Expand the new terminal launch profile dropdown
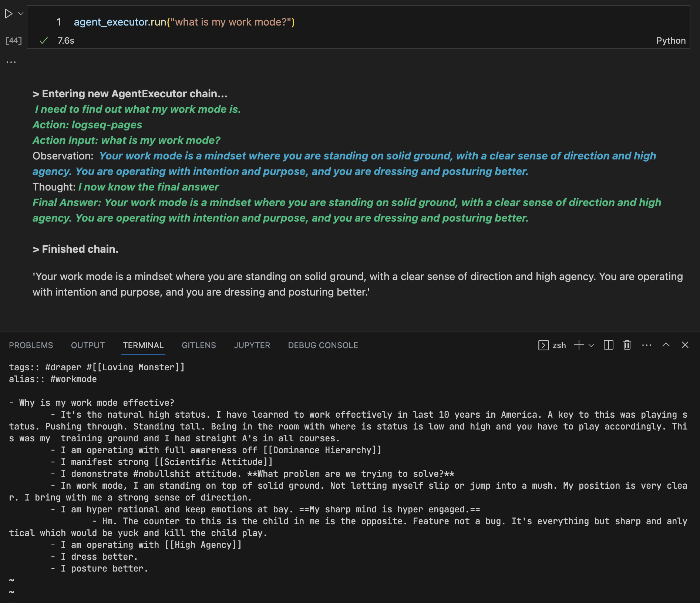Viewport: 700px width, 603px height. [591, 345]
